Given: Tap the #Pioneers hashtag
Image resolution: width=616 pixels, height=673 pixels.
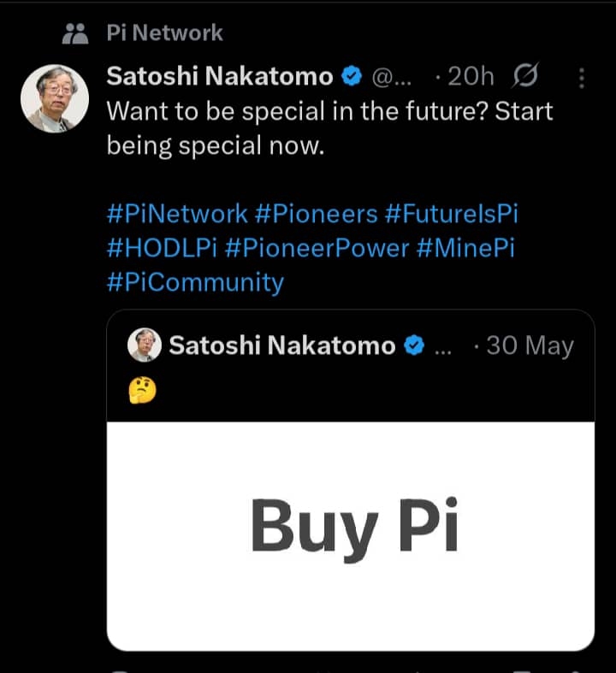Looking at the screenshot, I should (x=316, y=213).
